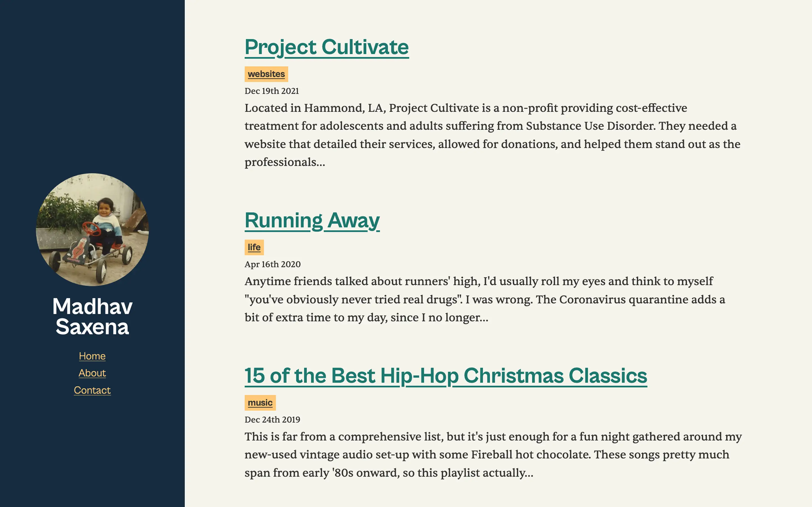Viewport: 812px width, 507px height.
Task: Click the Running Away excerpt paragraph
Action: click(x=484, y=299)
